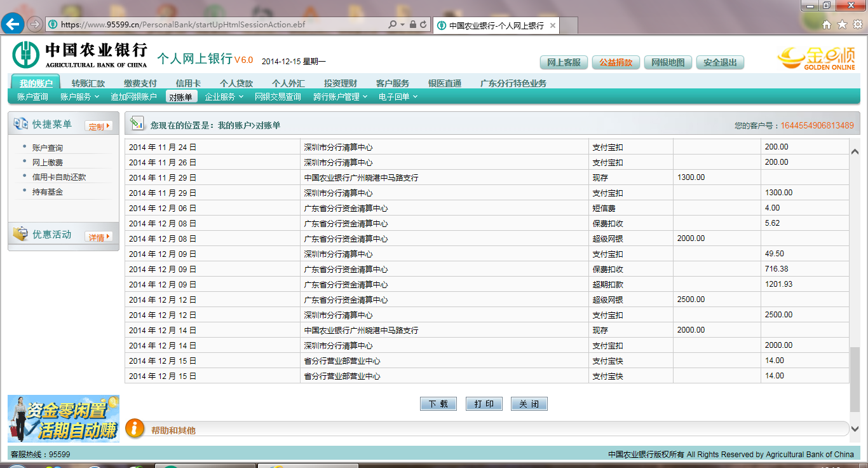Click the 安全退出 logout button

(720, 62)
